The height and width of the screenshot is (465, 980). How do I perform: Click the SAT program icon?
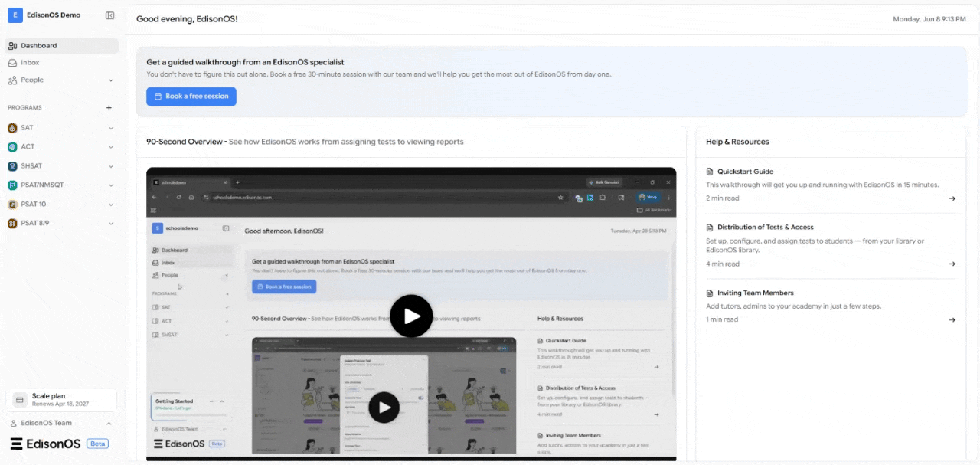[12, 128]
